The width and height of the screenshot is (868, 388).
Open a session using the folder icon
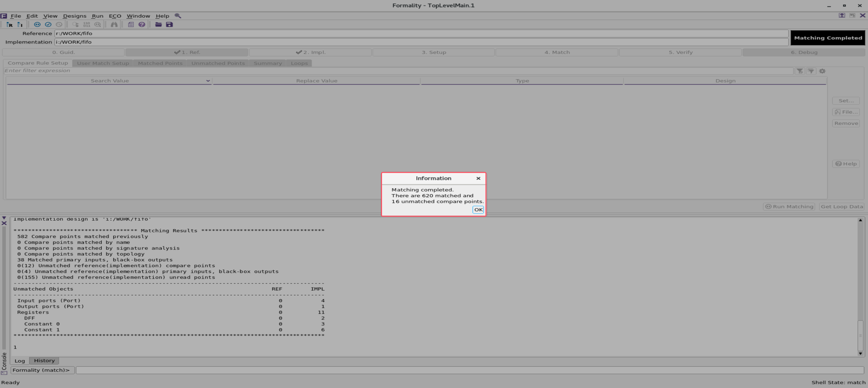[158, 24]
